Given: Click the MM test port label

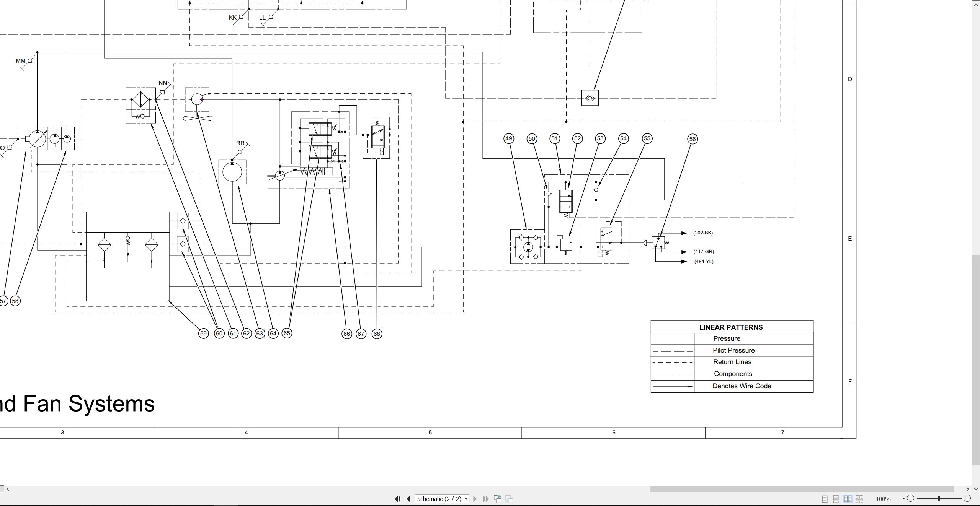Looking at the screenshot, I should coord(20,61).
